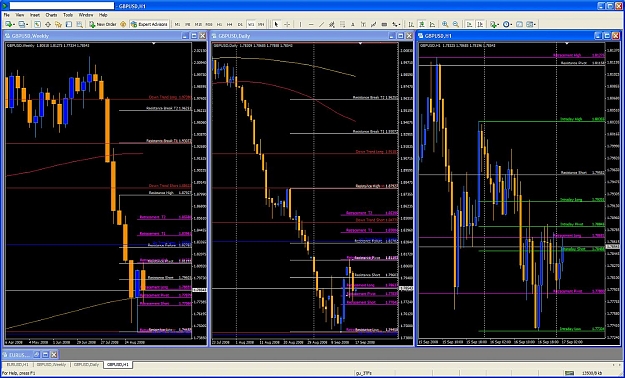The width and height of the screenshot is (625, 378).
Task: Switch to M15 timeframe
Action: click(198, 24)
